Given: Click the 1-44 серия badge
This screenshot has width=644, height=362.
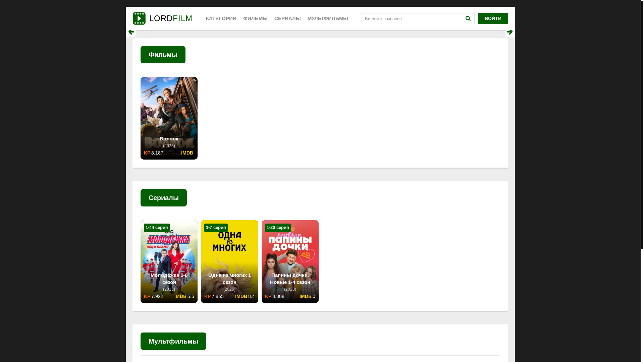Looking at the screenshot, I should pos(157,228).
